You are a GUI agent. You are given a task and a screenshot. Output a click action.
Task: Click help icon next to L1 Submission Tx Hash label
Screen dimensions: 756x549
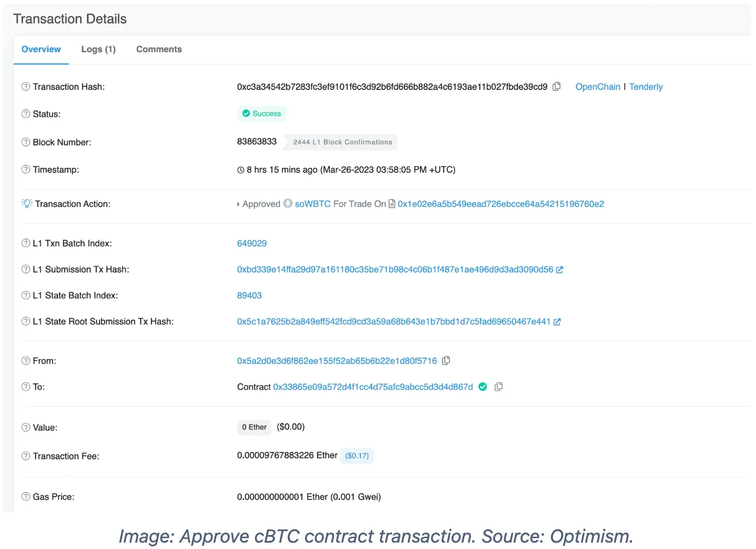coord(25,269)
